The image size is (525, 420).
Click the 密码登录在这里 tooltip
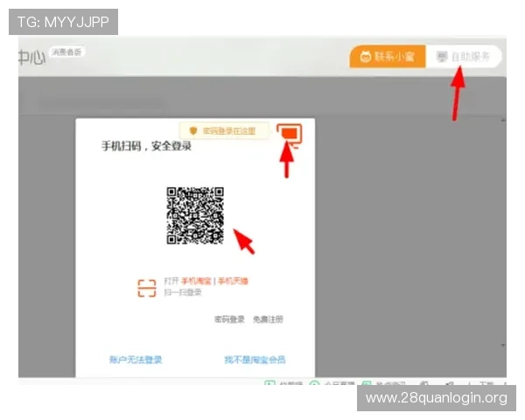[224, 131]
